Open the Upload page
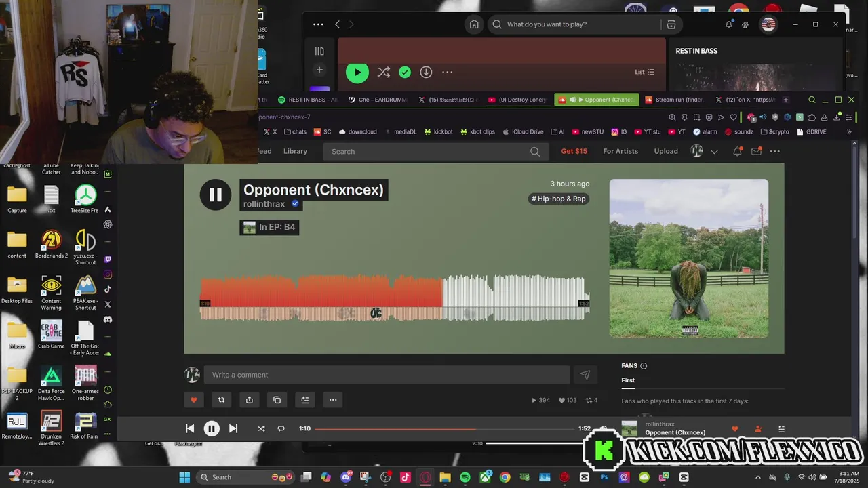Viewport: 868px width, 488px height. click(x=666, y=151)
